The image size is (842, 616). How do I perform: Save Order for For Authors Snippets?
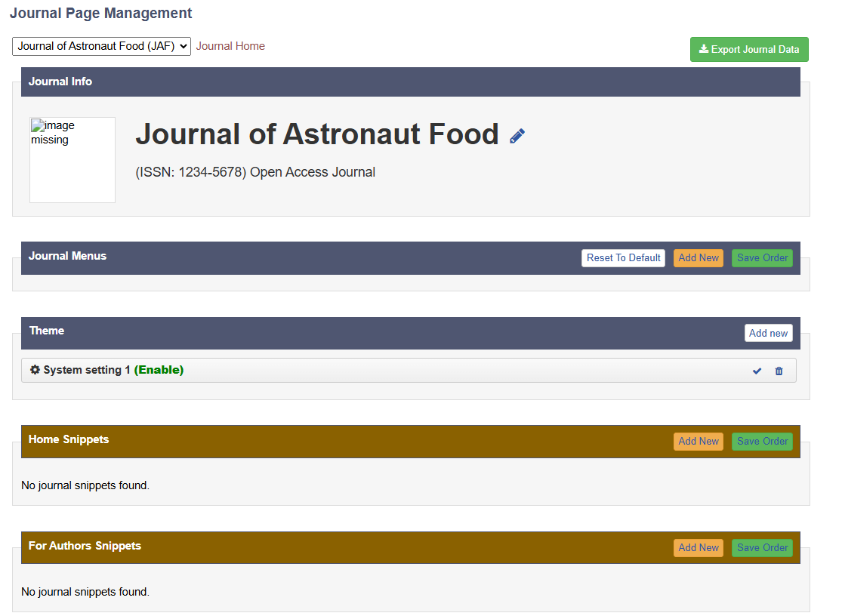point(762,548)
